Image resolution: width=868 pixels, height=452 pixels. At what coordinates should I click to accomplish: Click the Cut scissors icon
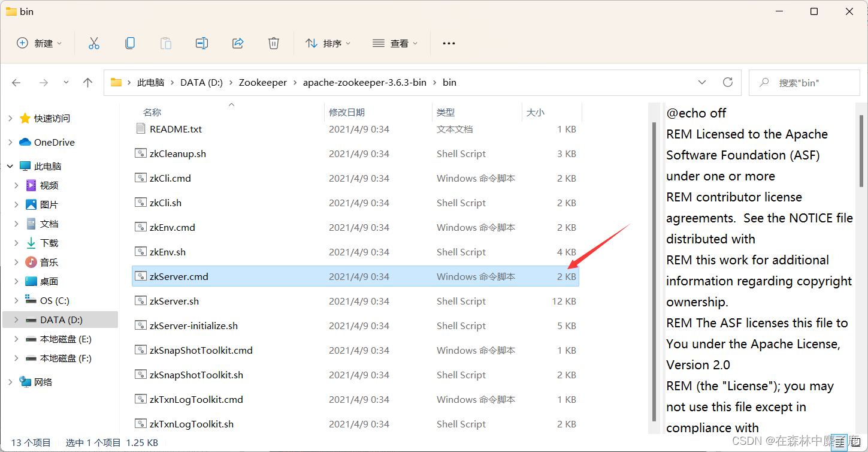coord(94,43)
